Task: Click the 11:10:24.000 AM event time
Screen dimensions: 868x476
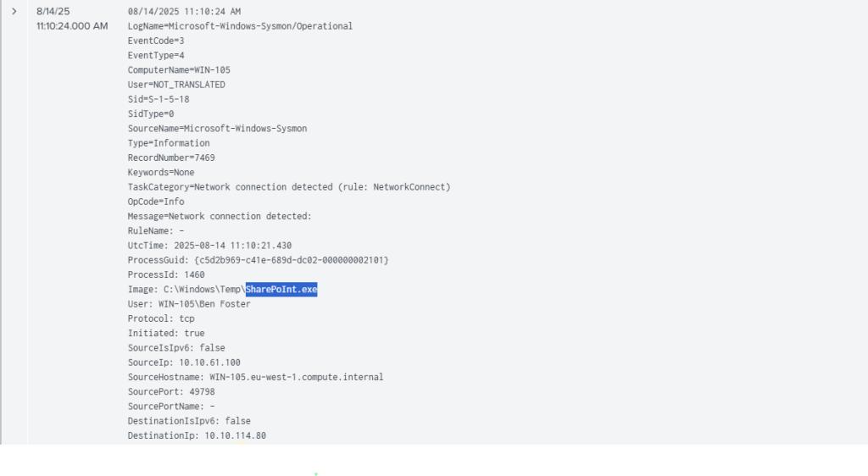Action: point(71,26)
